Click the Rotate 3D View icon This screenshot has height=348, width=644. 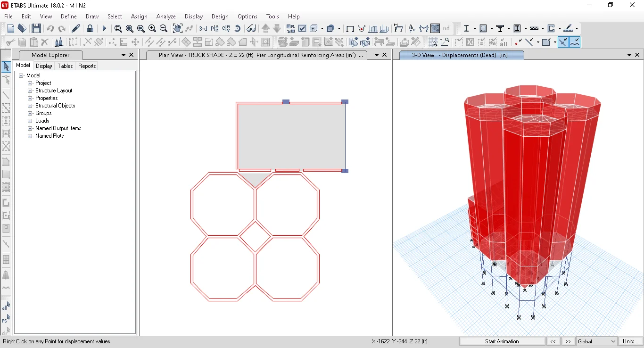(x=238, y=29)
